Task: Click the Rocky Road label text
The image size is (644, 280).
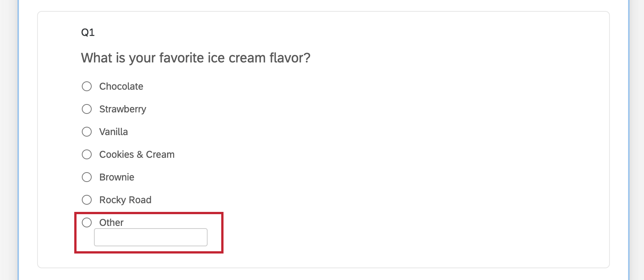Action: point(125,200)
